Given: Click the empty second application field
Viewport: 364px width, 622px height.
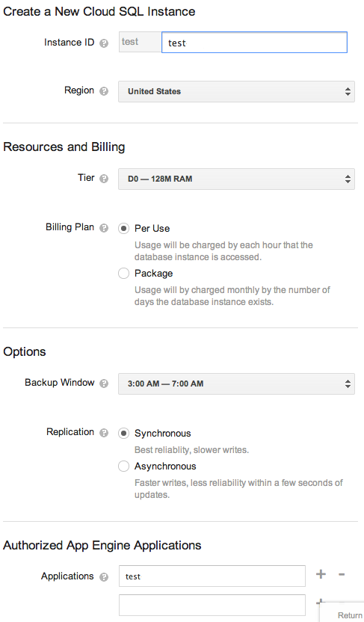Looking at the screenshot, I should click(212, 605).
